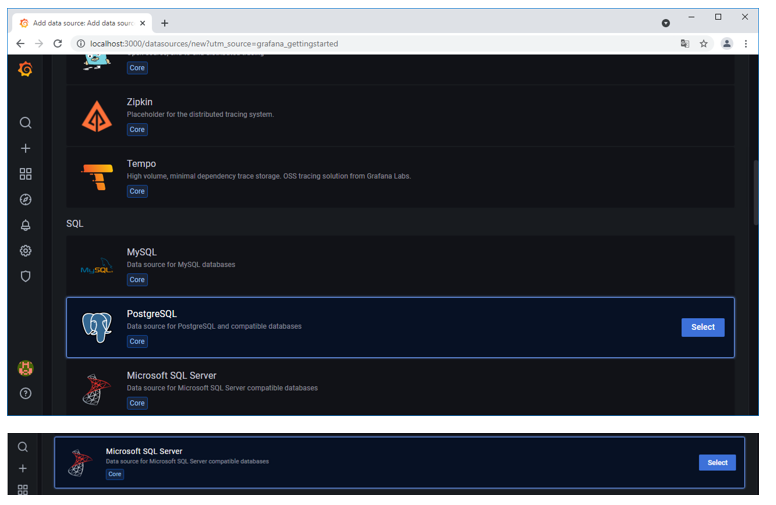Click the MySQL data source title
The image size is (776, 505).
(142, 252)
